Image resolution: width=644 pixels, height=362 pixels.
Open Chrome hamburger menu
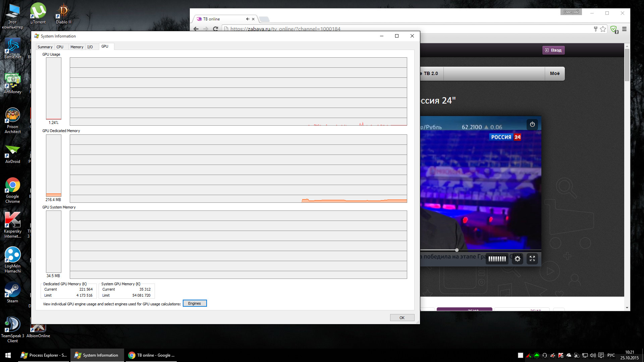coord(624,29)
